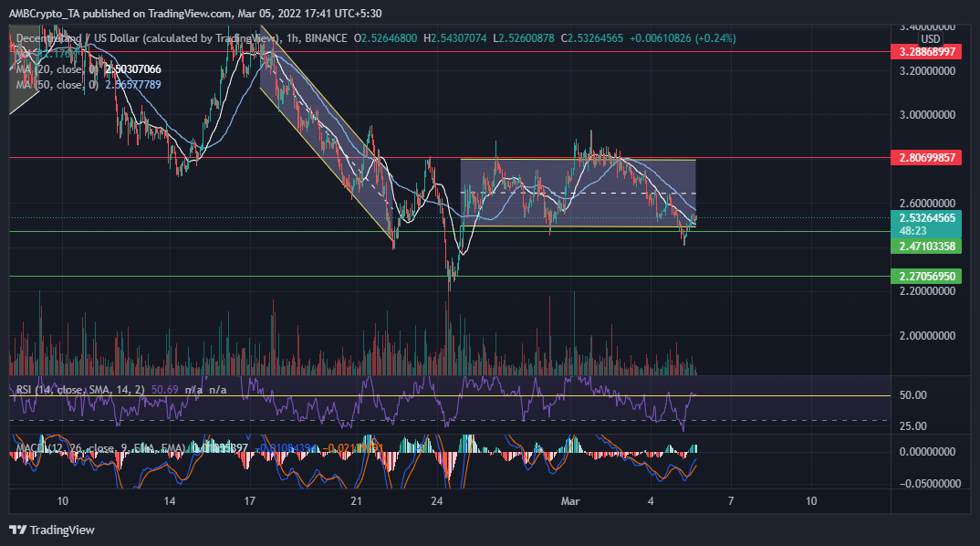Click the green 2.27056950 support price label

point(927,274)
